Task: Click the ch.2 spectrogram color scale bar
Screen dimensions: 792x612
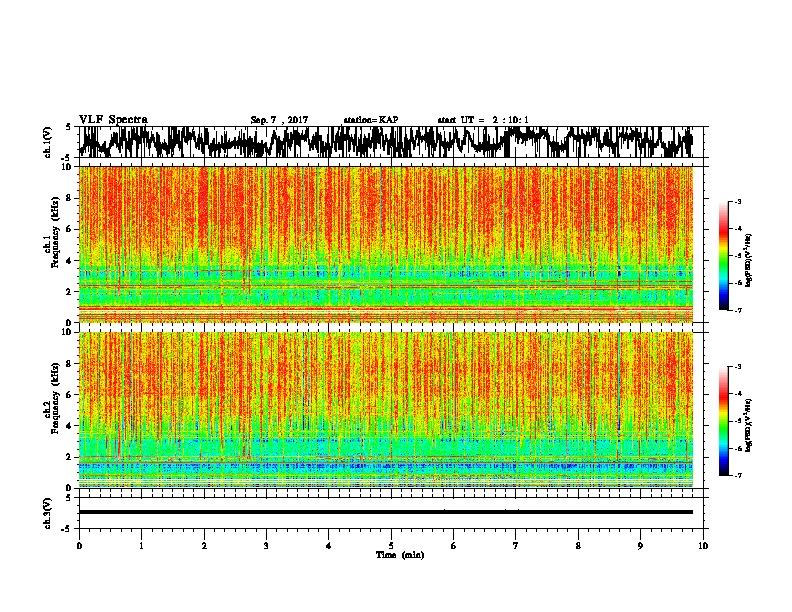Action: pos(723,421)
